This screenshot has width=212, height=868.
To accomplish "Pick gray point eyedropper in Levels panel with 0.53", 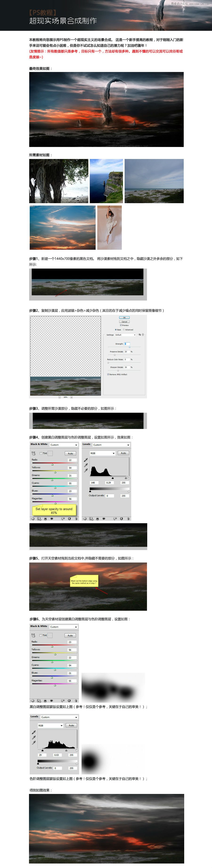I will (x=33, y=737).
